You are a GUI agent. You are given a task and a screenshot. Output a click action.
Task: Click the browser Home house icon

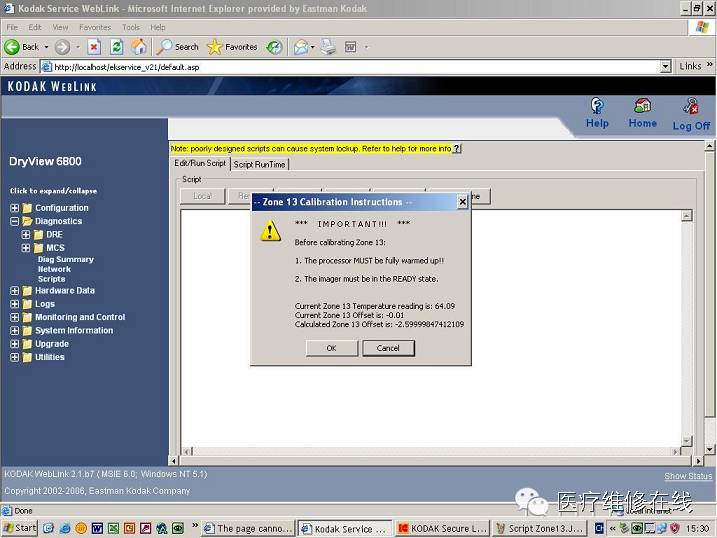point(139,47)
